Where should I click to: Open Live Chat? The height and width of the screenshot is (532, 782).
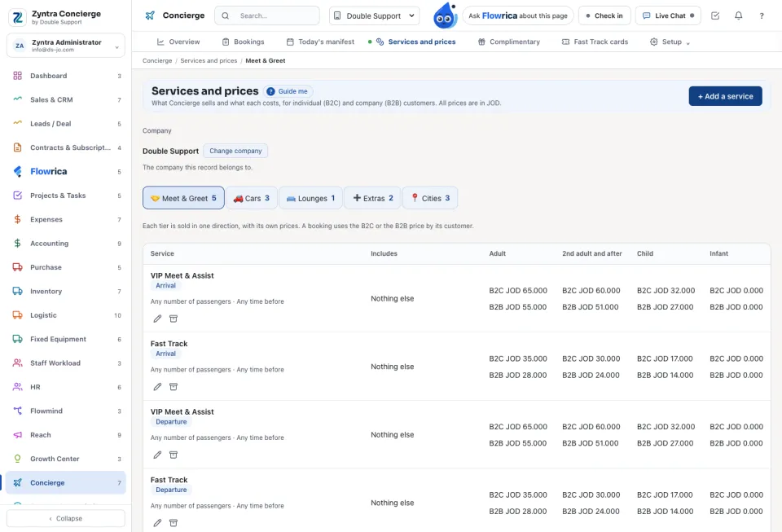point(668,16)
